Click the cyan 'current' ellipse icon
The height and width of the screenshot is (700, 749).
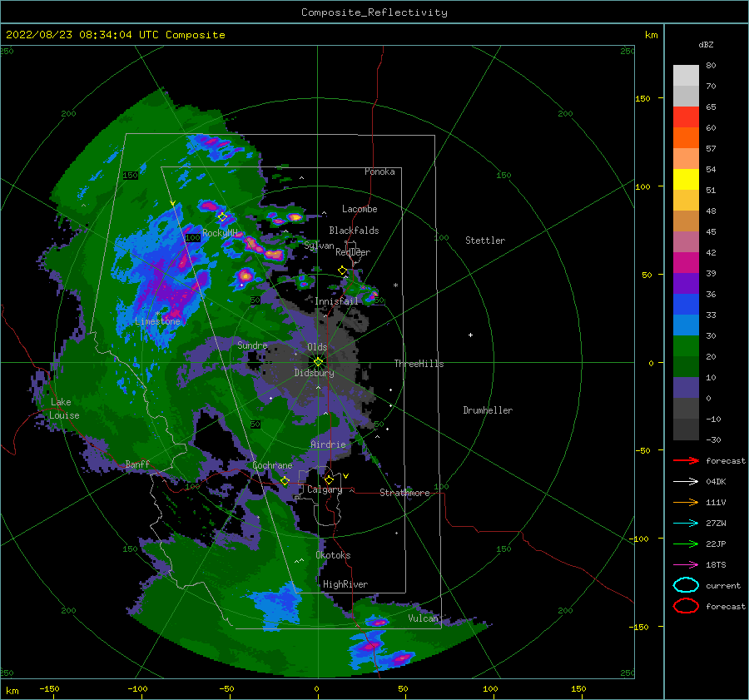tap(686, 585)
